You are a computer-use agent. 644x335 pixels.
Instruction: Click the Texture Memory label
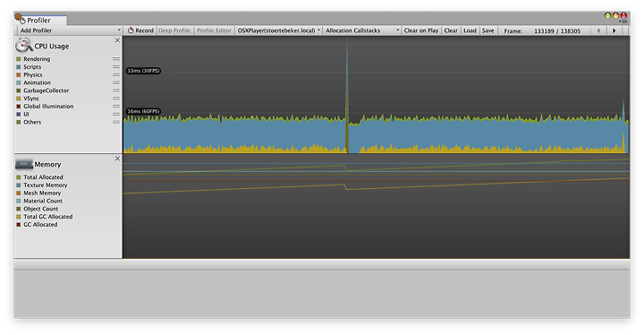pyautogui.click(x=46, y=185)
